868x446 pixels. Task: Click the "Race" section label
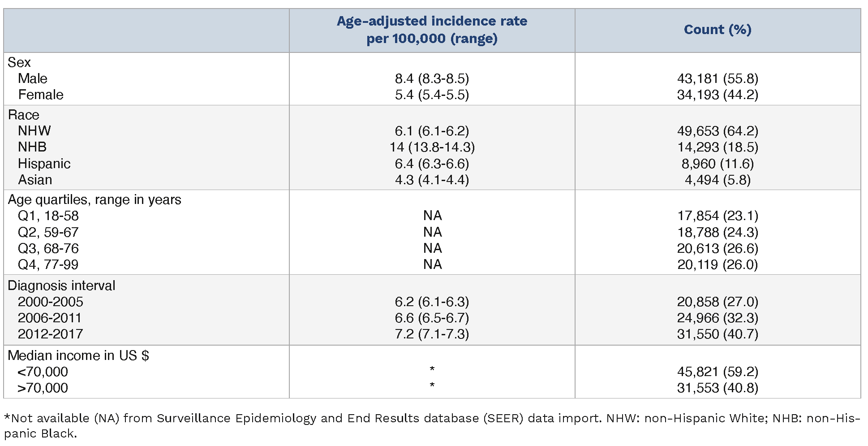click(x=24, y=115)
